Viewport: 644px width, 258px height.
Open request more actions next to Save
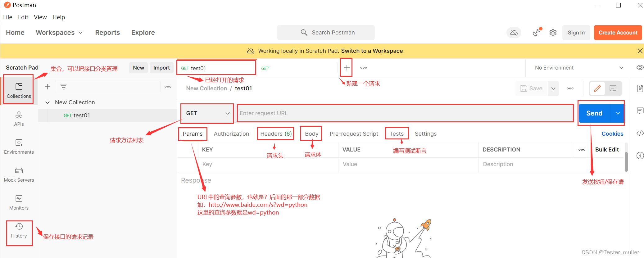point(570,88)
